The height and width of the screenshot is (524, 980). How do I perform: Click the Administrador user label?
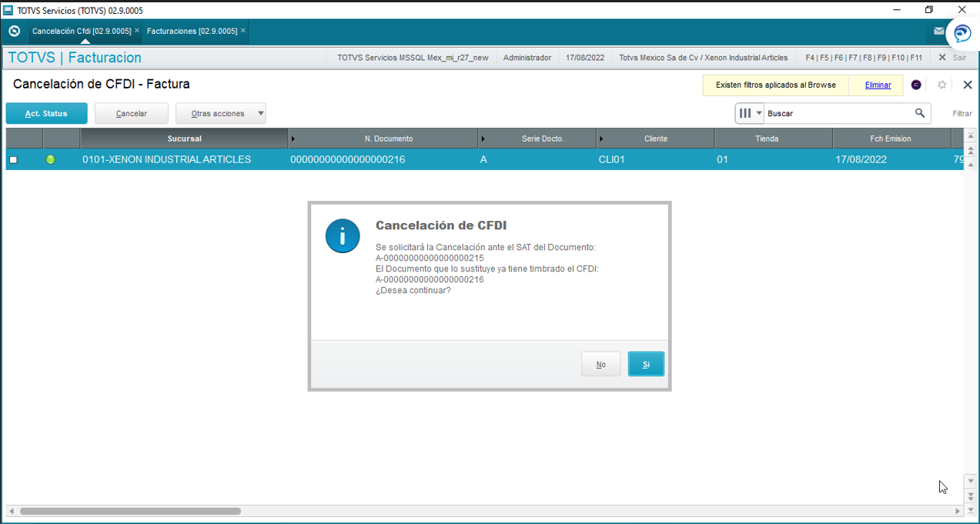coord(527,58)
